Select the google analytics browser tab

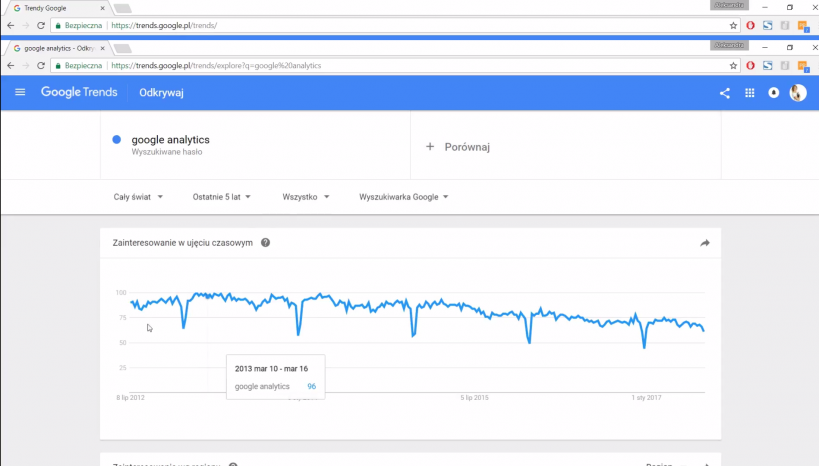[56, 48]
